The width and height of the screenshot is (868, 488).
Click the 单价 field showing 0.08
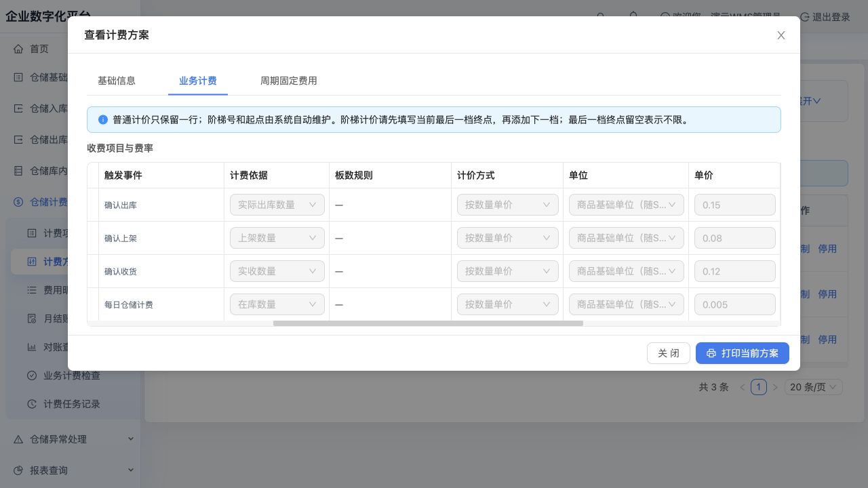coord(735,238)
